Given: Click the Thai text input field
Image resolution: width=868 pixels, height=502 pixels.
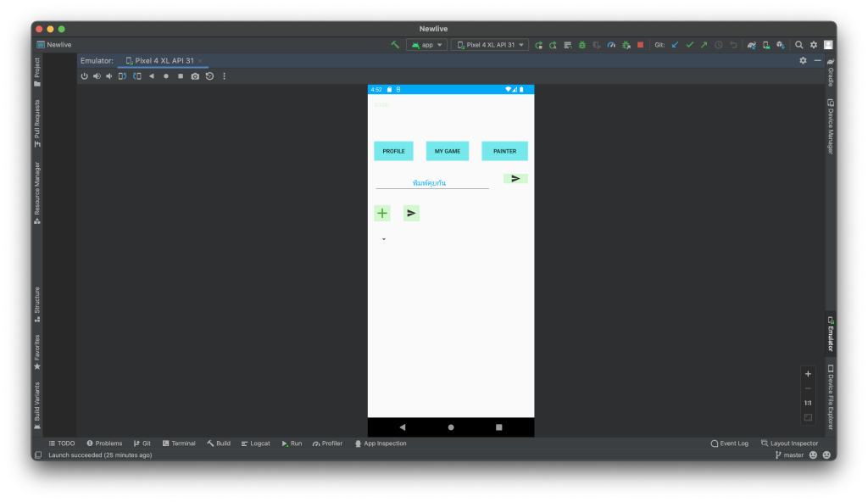Looking at the screenshot, I should pos(431,182).
